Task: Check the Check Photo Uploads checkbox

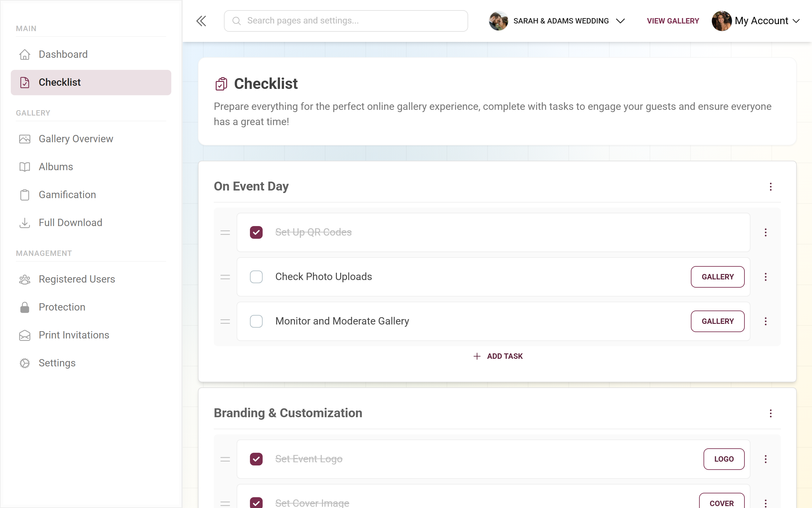Action: [x=256, y=277]
